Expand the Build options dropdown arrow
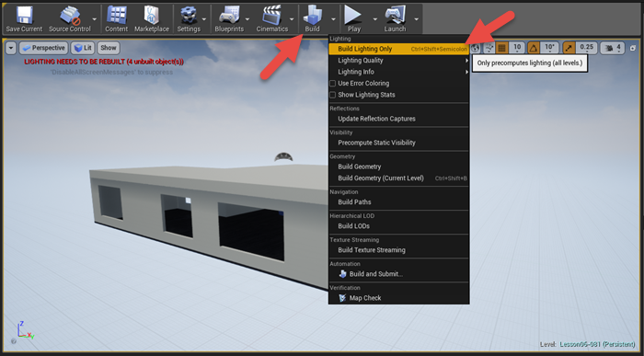Screen dimensions: 644x356 (x=333, y=19)
